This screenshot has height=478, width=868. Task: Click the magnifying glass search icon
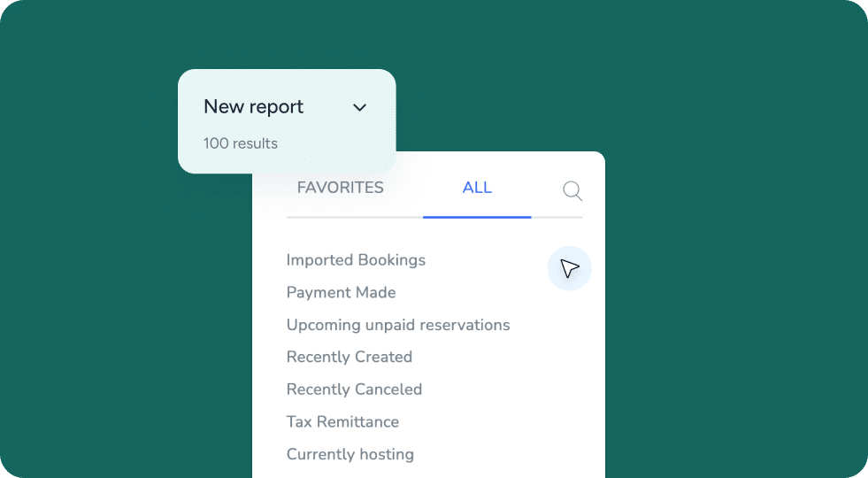[572, 190]
